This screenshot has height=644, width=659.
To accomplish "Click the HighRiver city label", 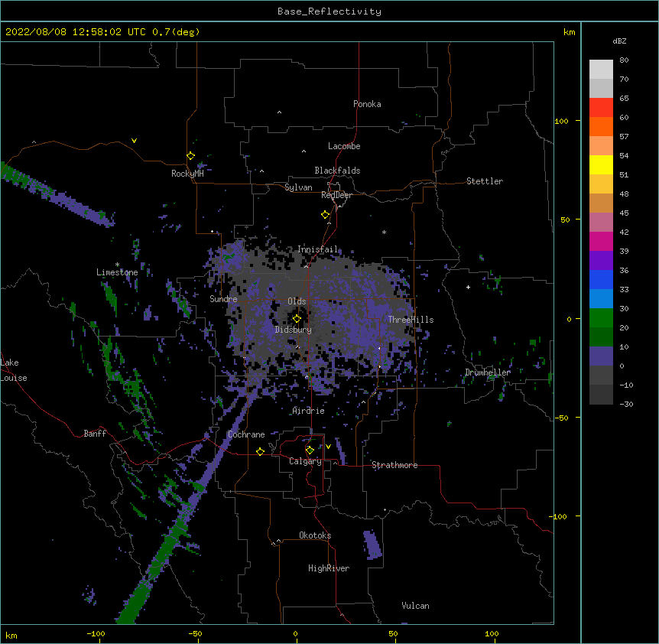I will click(x=329, y=568).
